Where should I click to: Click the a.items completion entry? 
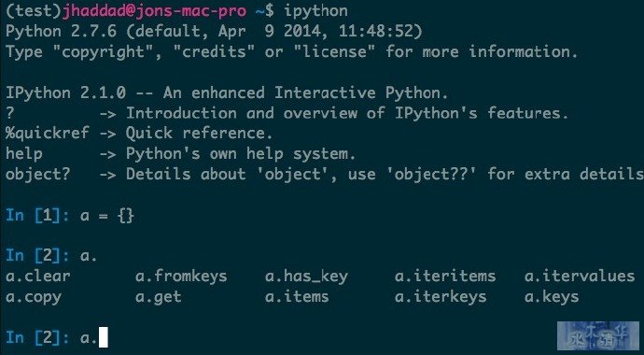[x=297, y=297]
